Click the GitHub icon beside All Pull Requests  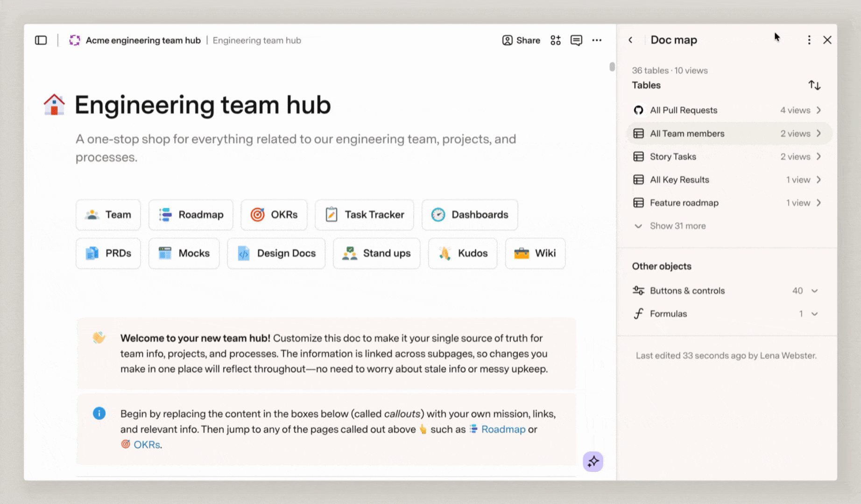[x=638, y=110]
